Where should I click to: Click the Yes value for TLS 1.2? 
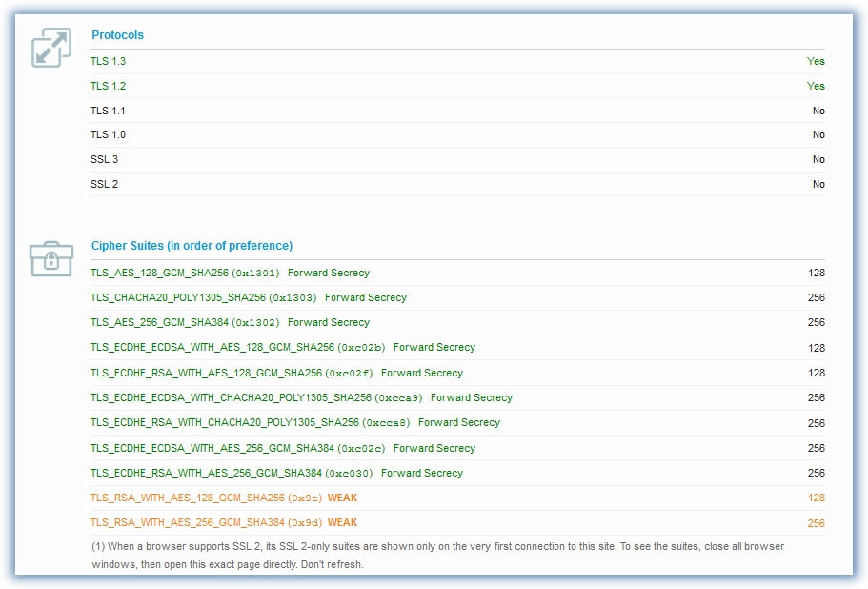coord(816,86)
